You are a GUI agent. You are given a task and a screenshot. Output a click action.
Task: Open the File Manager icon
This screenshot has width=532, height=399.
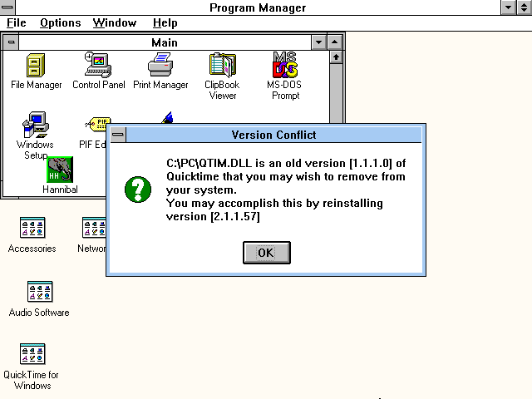tap(36, 66)
